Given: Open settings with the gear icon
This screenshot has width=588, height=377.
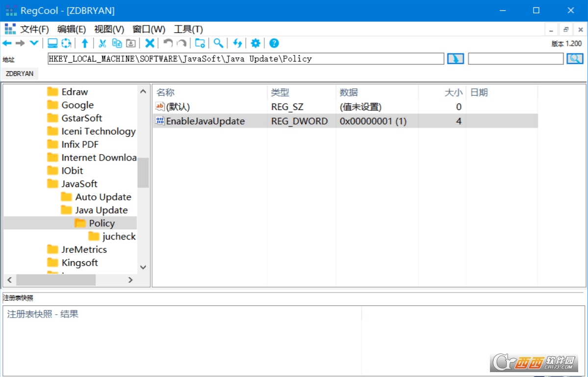Looking at the screenshot, I should coord(256,43).
